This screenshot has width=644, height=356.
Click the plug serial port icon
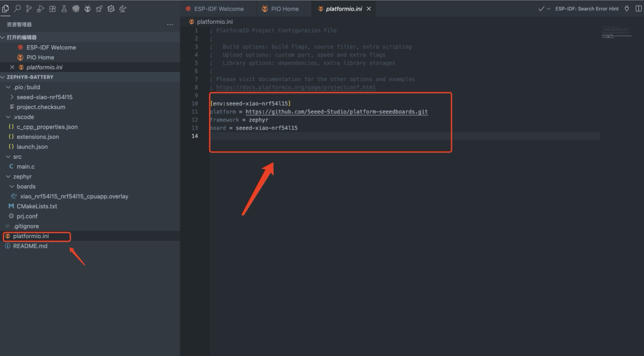tap(627, 9)
